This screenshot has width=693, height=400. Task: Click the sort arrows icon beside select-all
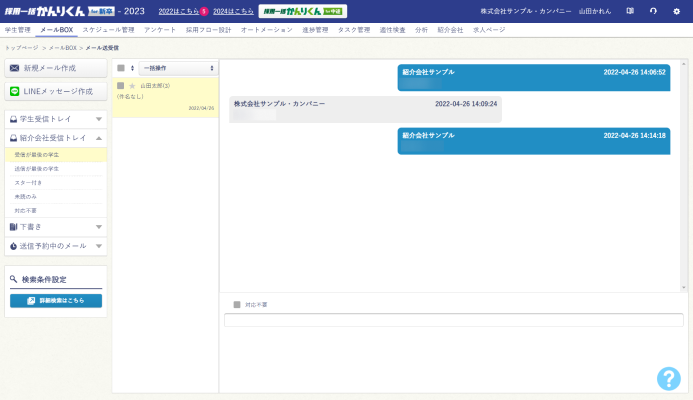132,68
